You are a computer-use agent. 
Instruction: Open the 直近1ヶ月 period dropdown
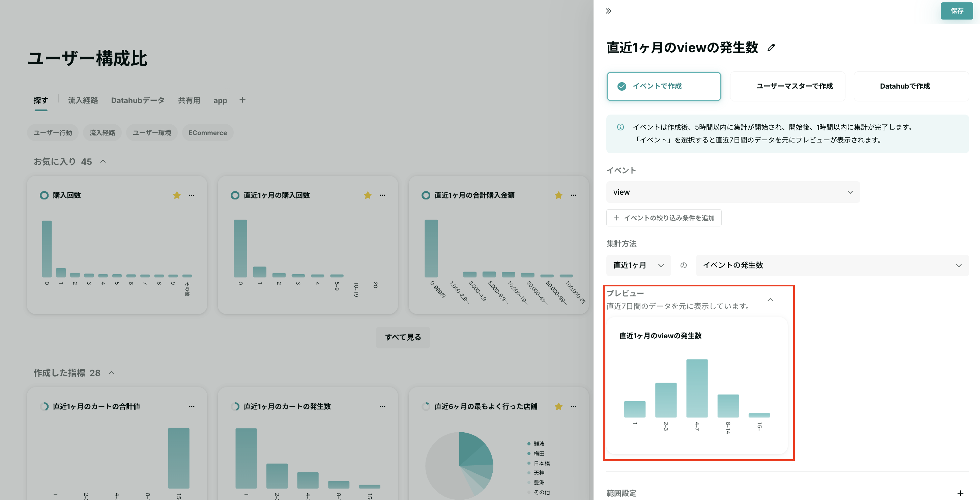[638, 265]
